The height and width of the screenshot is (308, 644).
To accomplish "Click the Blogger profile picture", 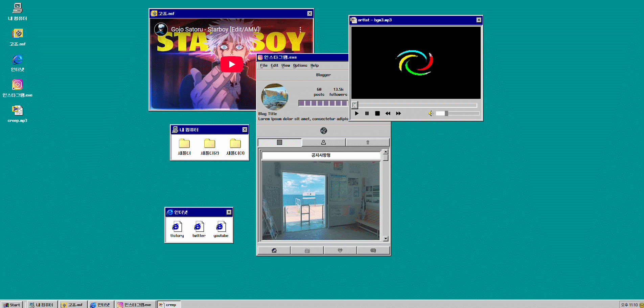I will [x=275, y=97].
